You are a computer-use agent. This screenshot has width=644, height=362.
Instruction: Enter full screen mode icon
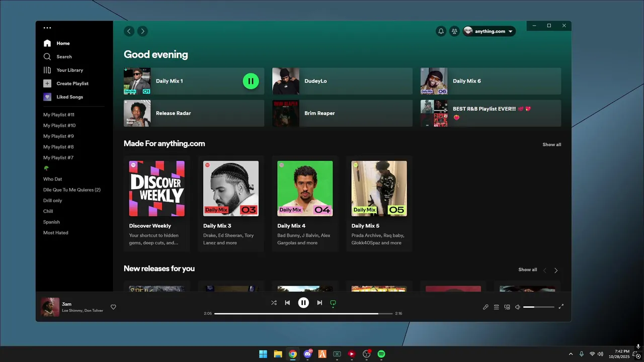click(561, 307)
